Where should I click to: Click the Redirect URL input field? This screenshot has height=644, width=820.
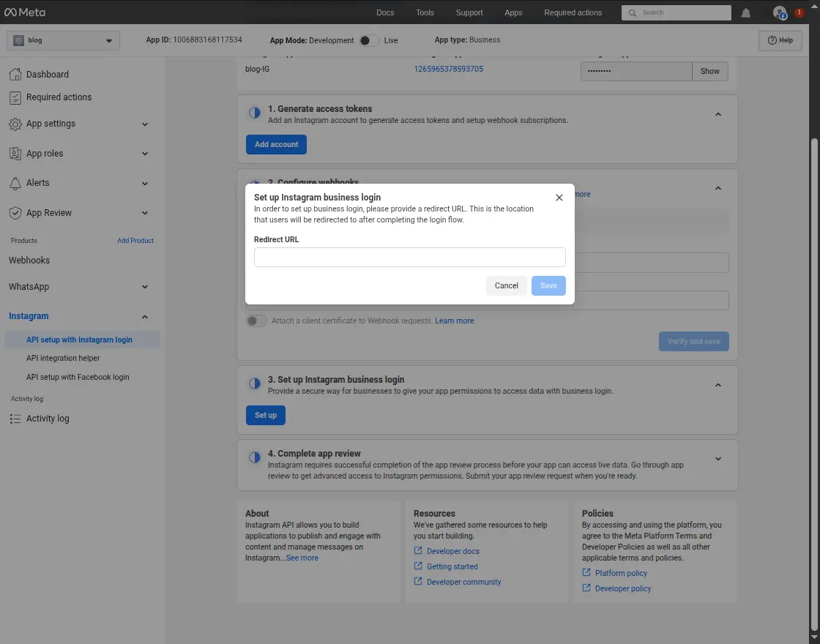click(409, 257)
